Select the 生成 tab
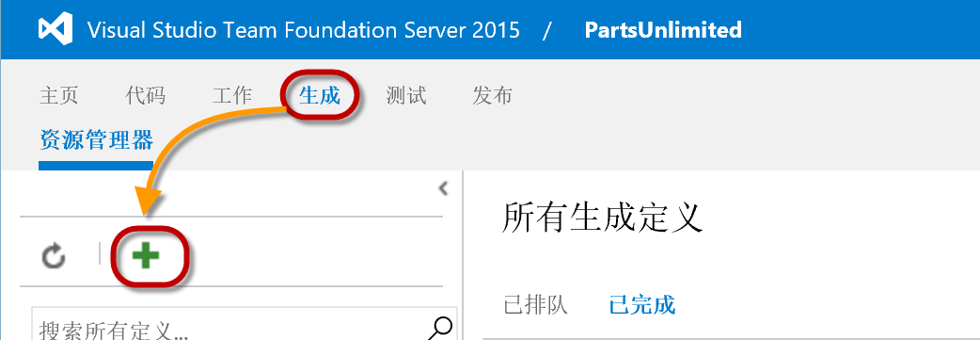The image size is (980, 340). 320,96
